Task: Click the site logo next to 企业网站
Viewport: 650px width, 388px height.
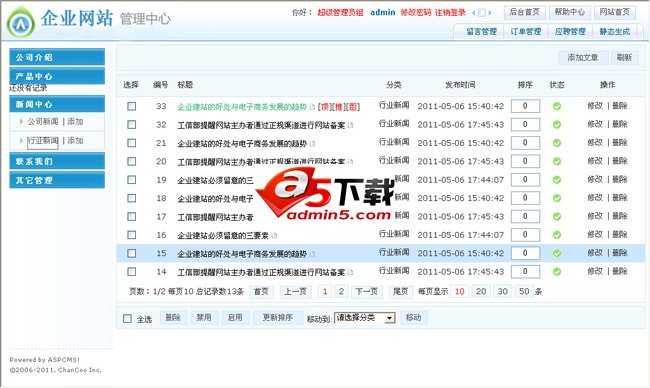Action: click(x=21, y=23)
